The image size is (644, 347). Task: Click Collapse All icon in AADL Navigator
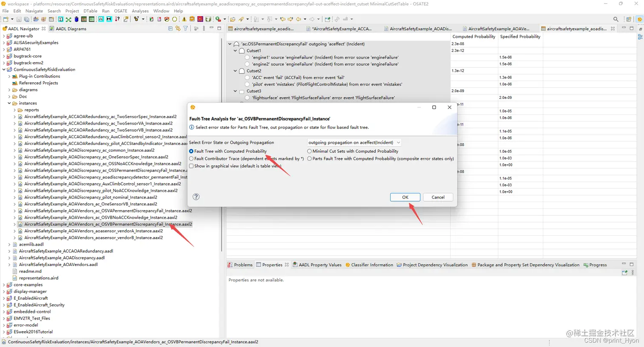[x=170, y=29]
